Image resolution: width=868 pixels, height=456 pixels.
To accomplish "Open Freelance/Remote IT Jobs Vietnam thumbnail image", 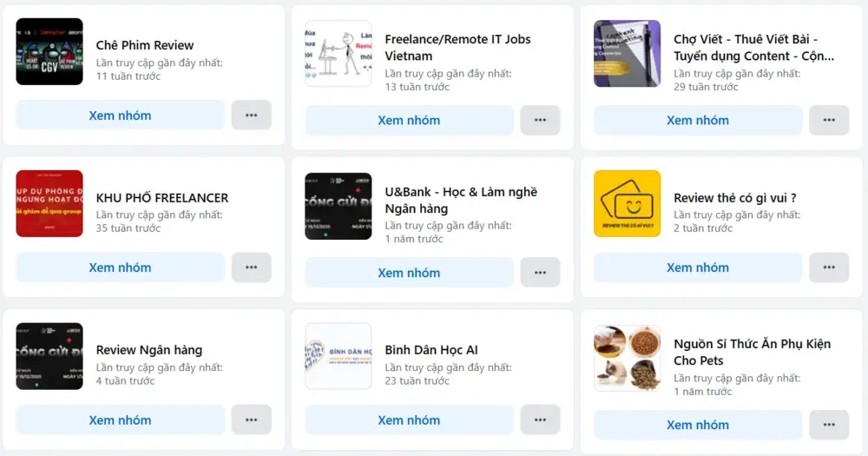I will tap(339, 54).
